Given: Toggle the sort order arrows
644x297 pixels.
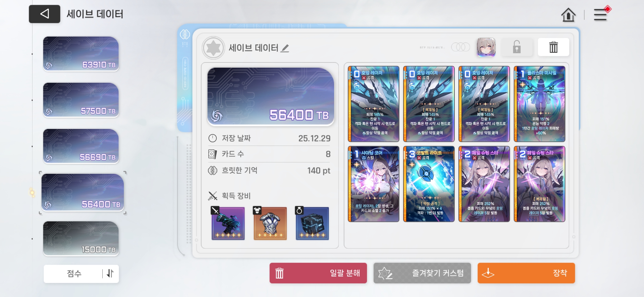Looking at the screenshot, I should 110,274.
